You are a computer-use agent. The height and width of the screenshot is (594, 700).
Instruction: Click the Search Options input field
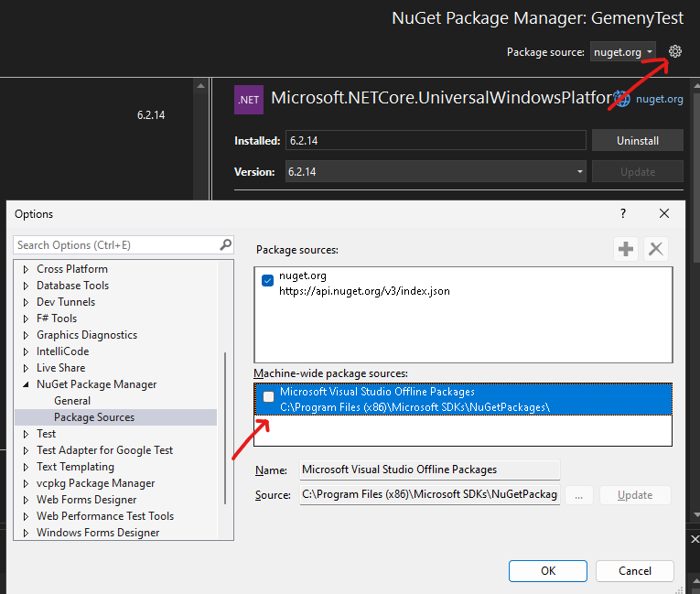point(124,244)
